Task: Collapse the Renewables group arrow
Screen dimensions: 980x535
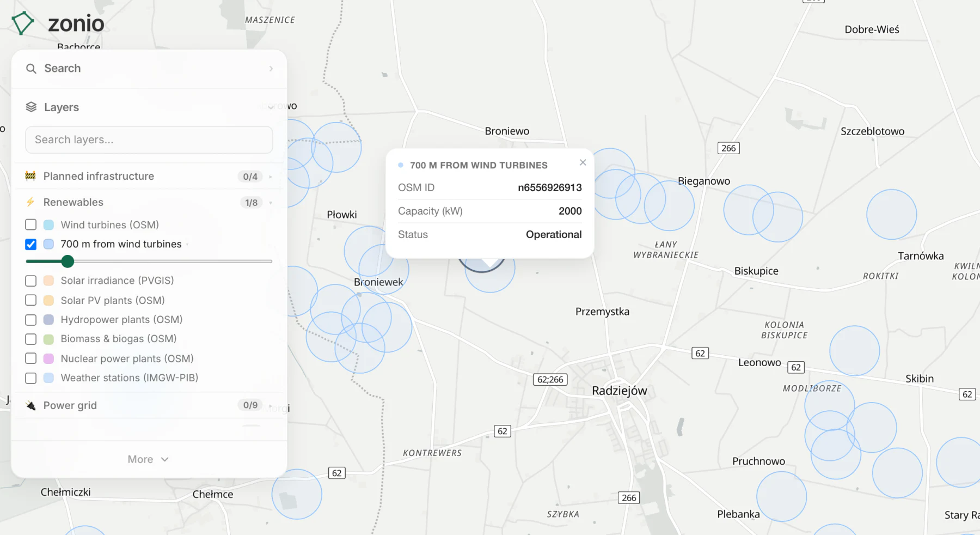Action: 271,203
